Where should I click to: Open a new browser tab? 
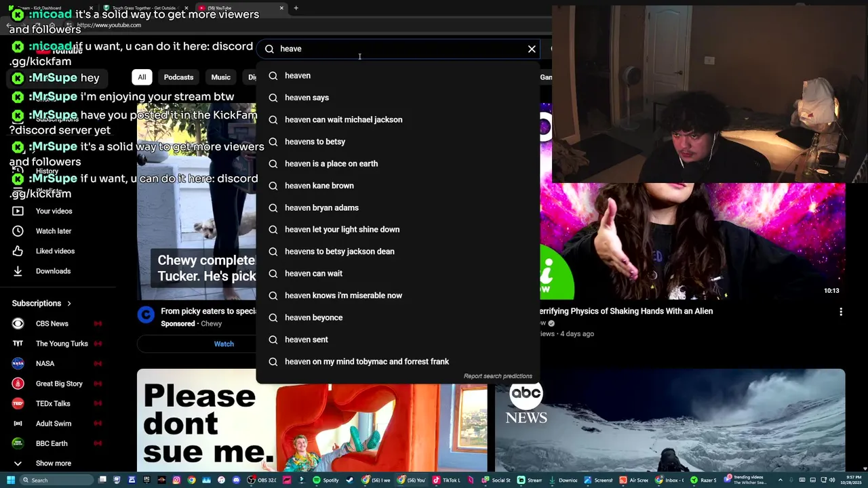(x=296, y=8)
